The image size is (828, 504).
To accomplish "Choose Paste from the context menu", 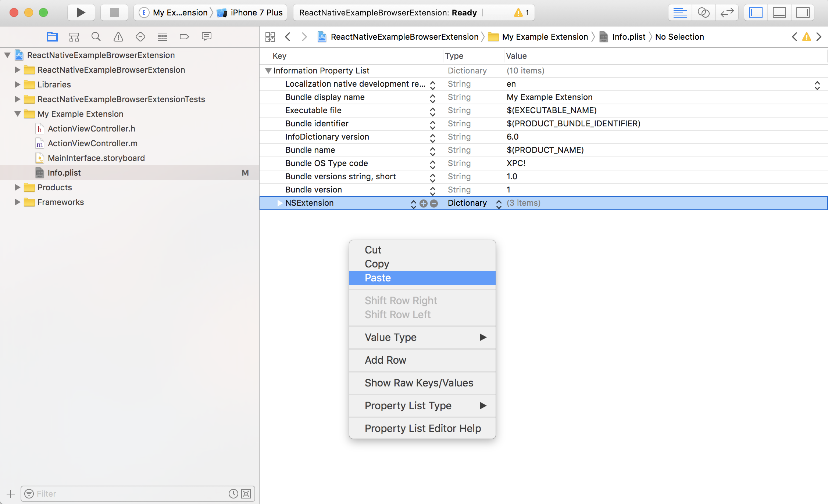I will [x=422, y=278].
